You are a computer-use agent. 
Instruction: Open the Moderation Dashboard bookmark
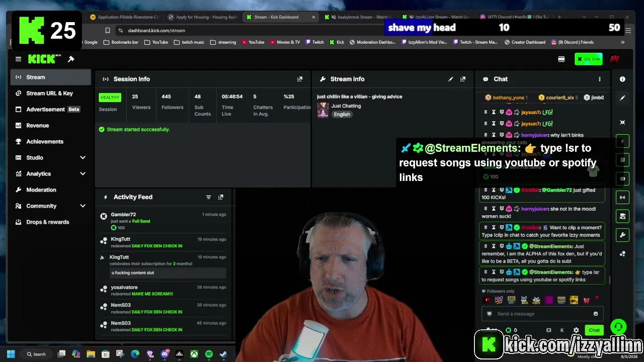(x=372, y=42)
